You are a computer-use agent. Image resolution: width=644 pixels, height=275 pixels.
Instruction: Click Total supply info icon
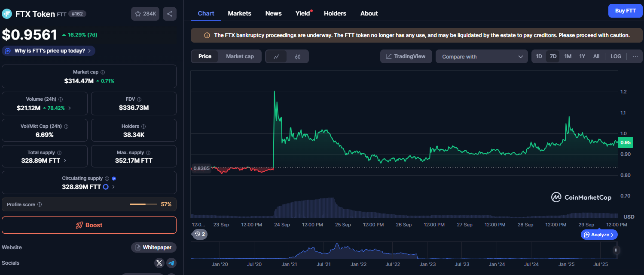pyautogui.click(x=59, y=153)
